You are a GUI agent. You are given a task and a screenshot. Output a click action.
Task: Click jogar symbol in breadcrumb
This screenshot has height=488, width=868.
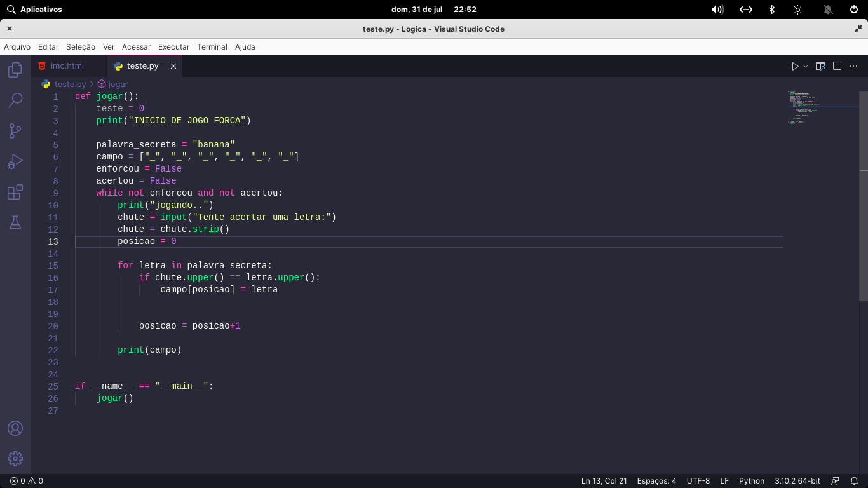click(118, 84)
